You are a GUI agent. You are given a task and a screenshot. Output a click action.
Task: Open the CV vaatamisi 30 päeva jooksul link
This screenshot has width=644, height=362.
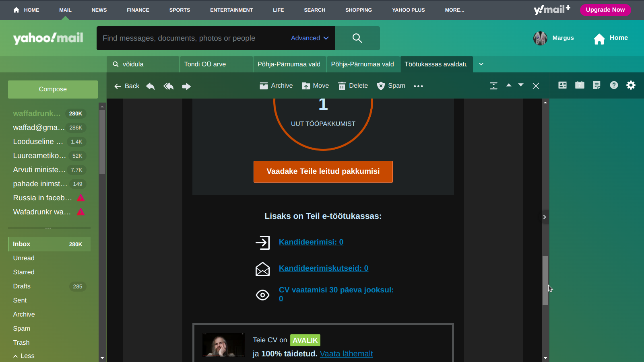pos(336,294)
